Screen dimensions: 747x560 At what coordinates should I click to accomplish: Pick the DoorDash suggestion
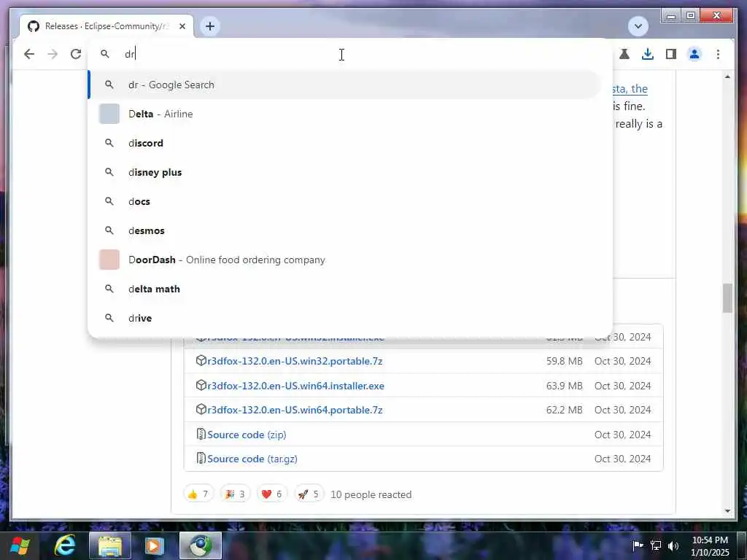(x=344, y=260)
